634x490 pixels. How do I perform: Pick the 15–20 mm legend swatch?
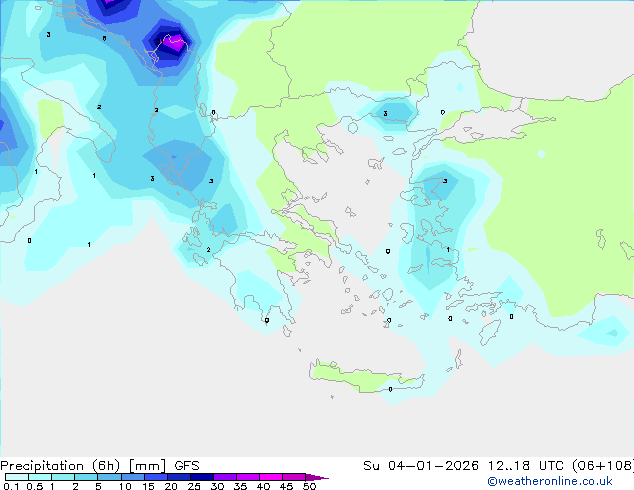(x=156, y=477)
